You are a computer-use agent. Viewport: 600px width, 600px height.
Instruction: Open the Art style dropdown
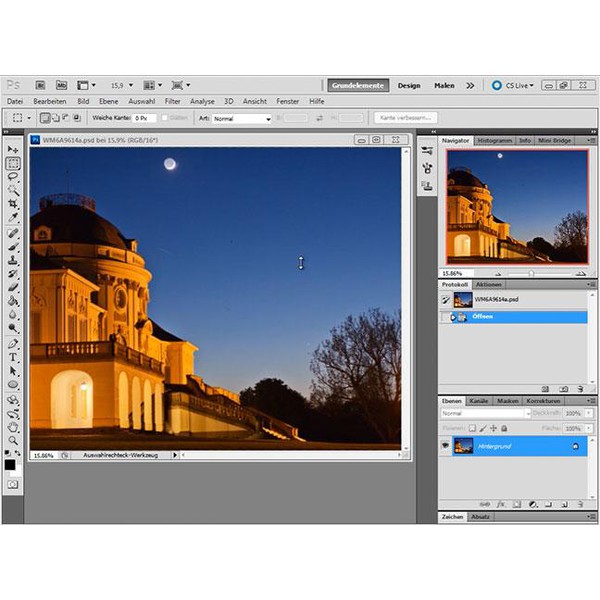click(241, 118)
